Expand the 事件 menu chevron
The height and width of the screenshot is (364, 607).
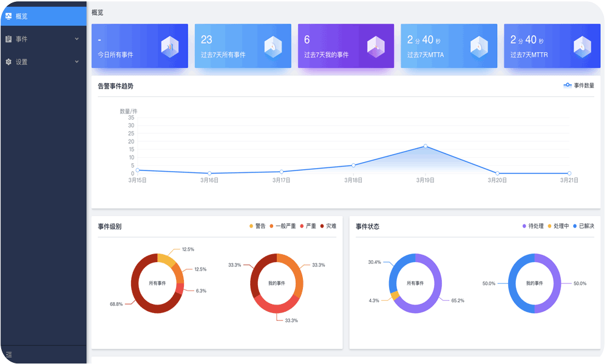point(76,39)
